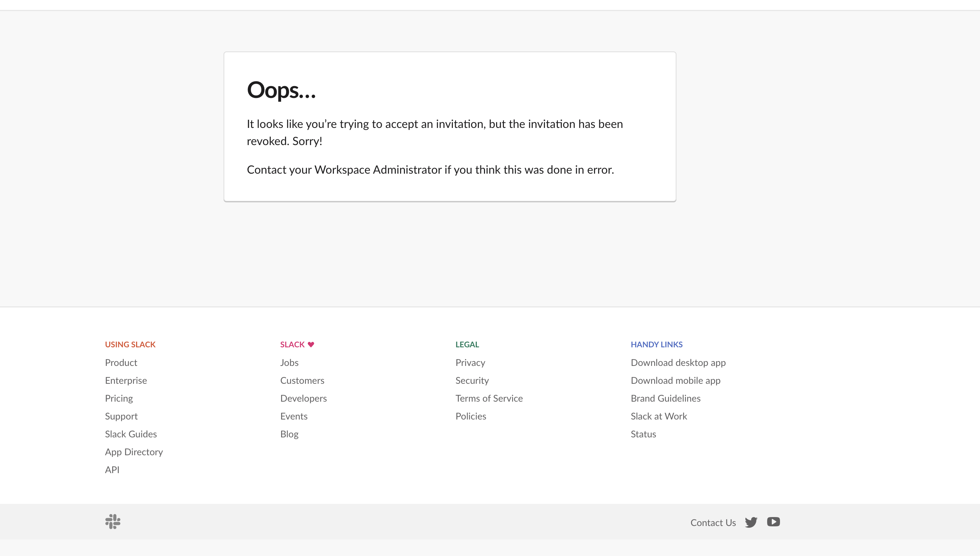The height and width of the screenshot is (556, 980).
Task: Open the Contact Us link
Action: (713, 522)
